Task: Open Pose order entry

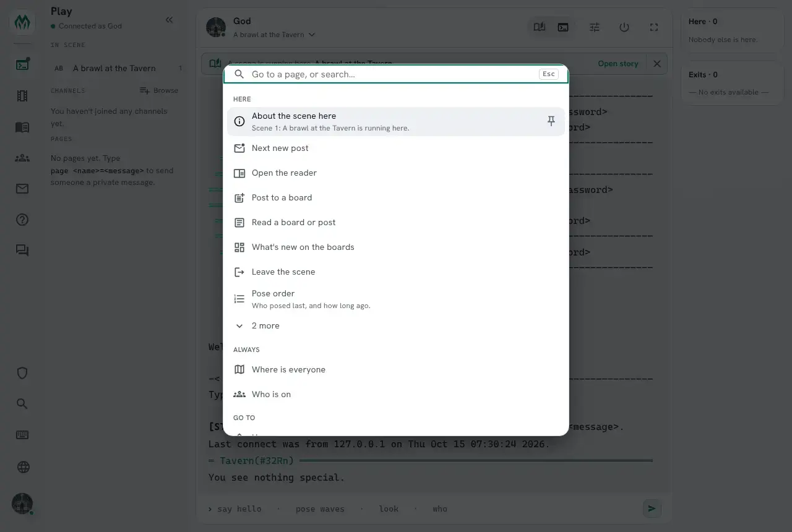Action: [395, 299]
